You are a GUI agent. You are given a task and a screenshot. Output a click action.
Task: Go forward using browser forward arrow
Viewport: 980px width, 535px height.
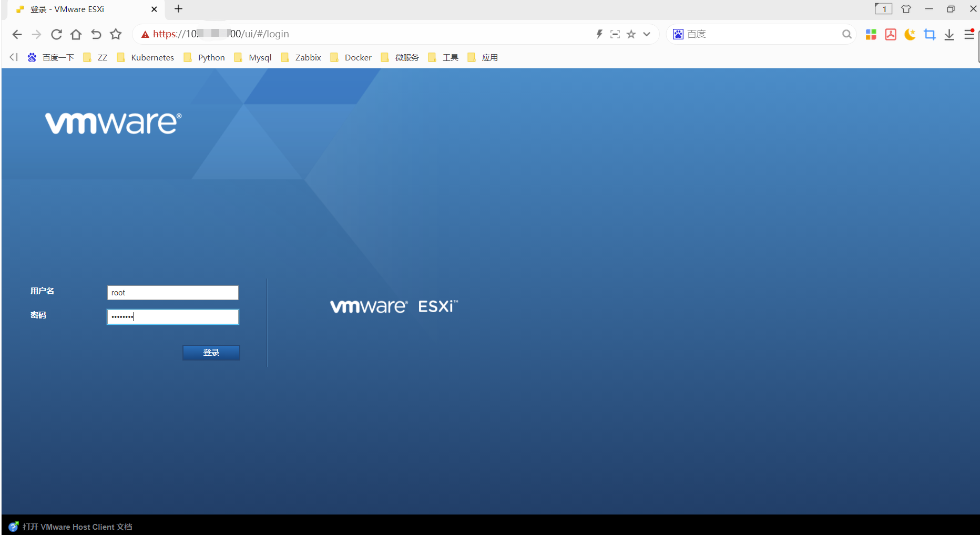tap(36, 34)
